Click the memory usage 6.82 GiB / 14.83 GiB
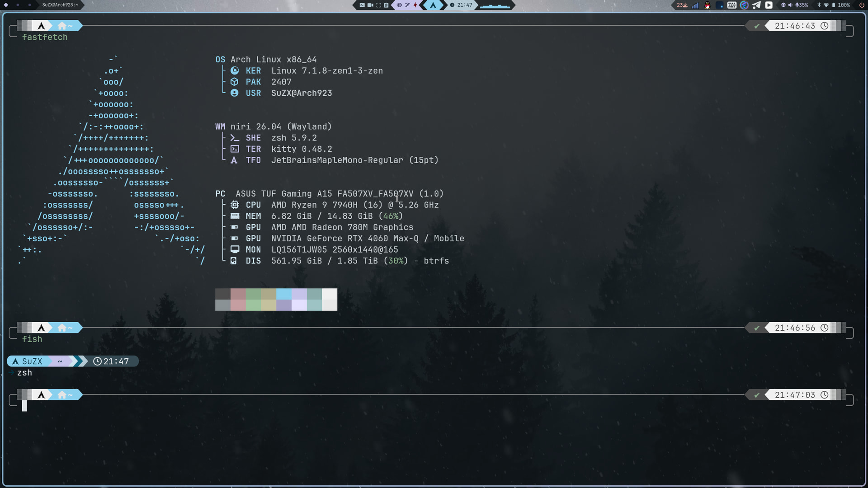The width and height of the screenshot is (868, 488). click(322, 216)
